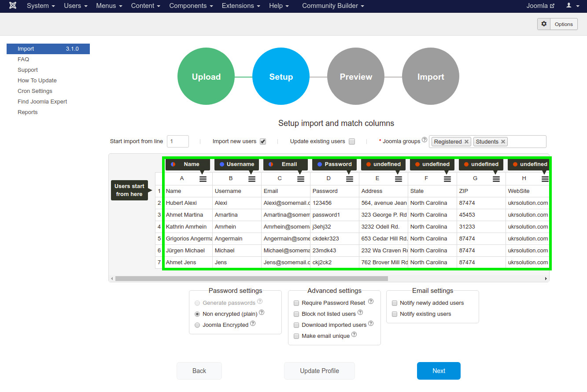Click help icon beside Generate passwords
This screenshot has height=392, width=587.
pyautogui.click(x=260, y=302)
